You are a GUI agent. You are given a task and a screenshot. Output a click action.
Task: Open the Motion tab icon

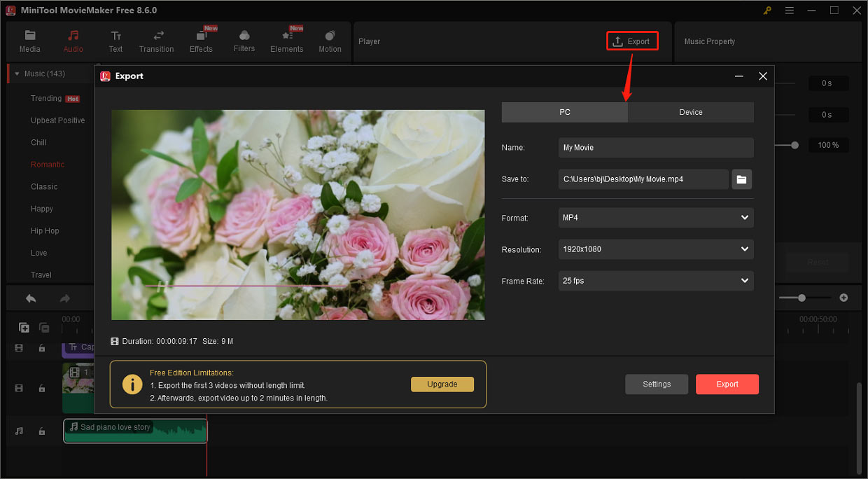coord(330,36)
